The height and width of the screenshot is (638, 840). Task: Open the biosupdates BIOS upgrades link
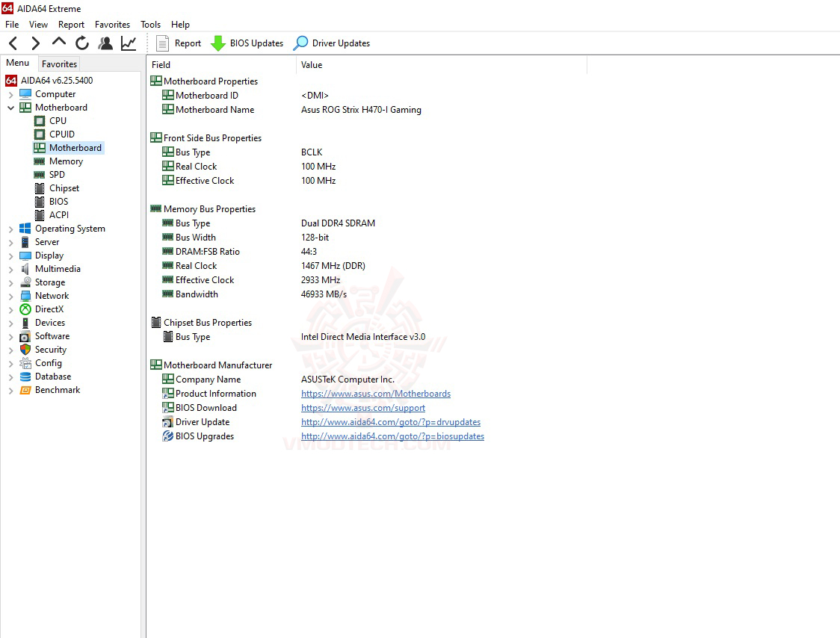pos(392,436)
